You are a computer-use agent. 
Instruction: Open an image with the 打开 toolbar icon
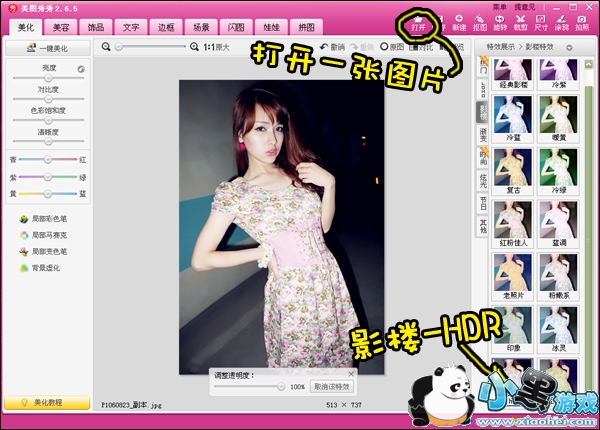click(419, 23)
